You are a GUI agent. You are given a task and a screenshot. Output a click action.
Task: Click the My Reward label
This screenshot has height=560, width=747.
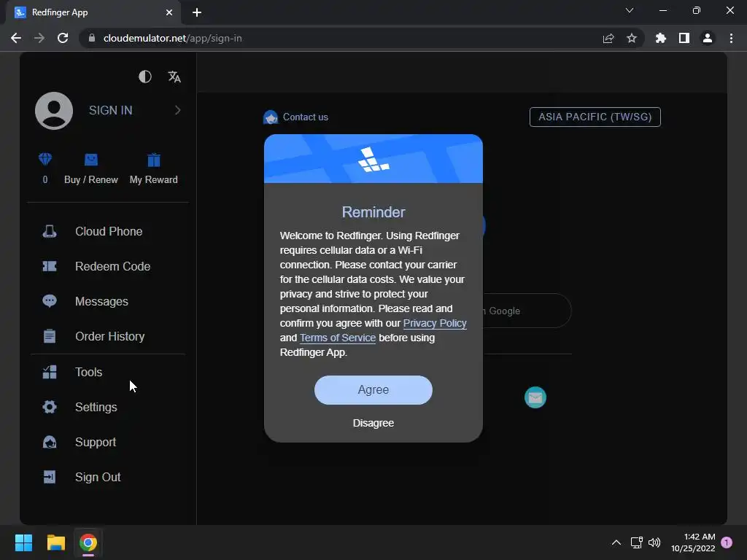[x=154, y=179]
